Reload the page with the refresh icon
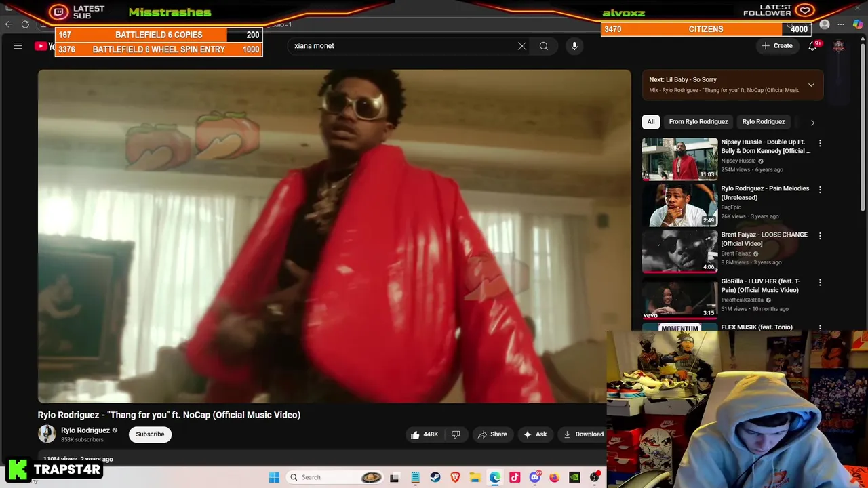The height and width of the screenshot is (488, 868). click(x=25, y=24)
